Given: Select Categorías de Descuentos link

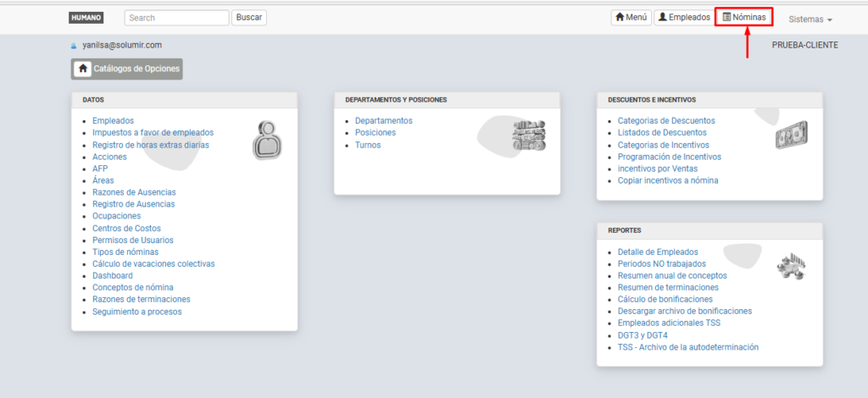Looking at the screenshot, I should 665,121.
